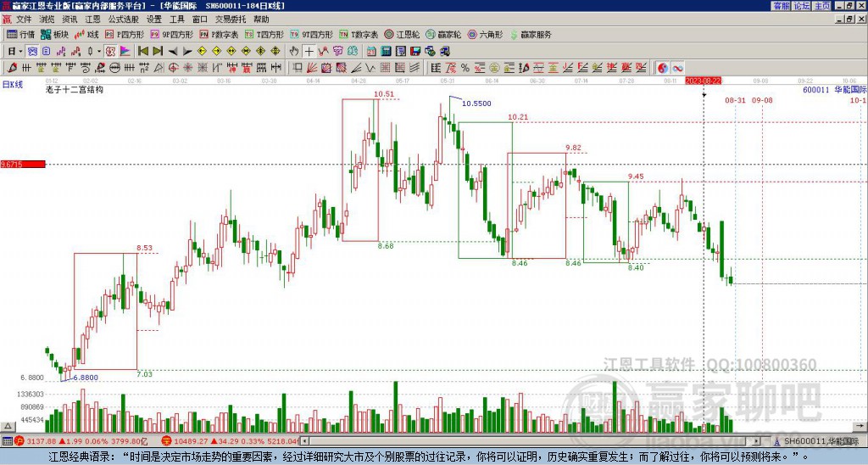The width and height of the screenshot is (868, 465).
Task: Click the red 9.6715 price marker
Action: pyautogui.click(x=23, y=165)
